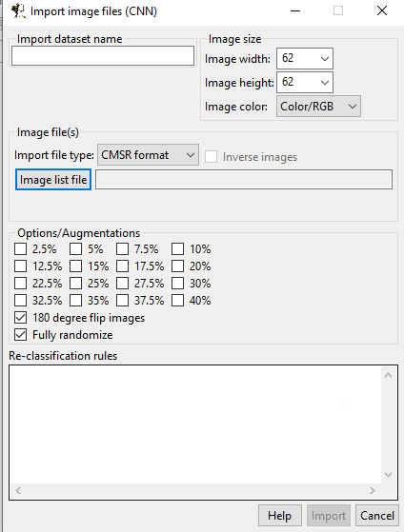Click scroll left arrow in rules box
The height and width of the screenshot is (532, 404).
18,491
